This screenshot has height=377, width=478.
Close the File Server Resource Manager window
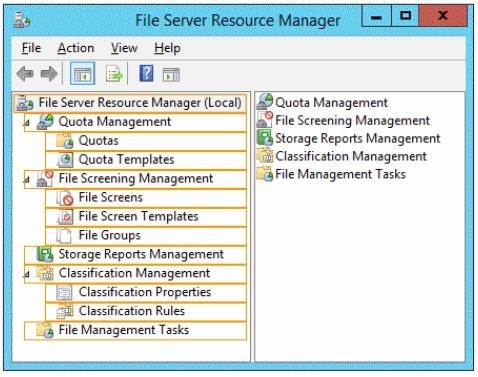[443, 16]
